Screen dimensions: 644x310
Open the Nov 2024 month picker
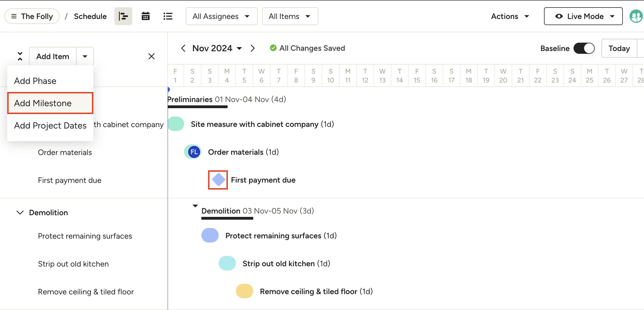(217, 48)
